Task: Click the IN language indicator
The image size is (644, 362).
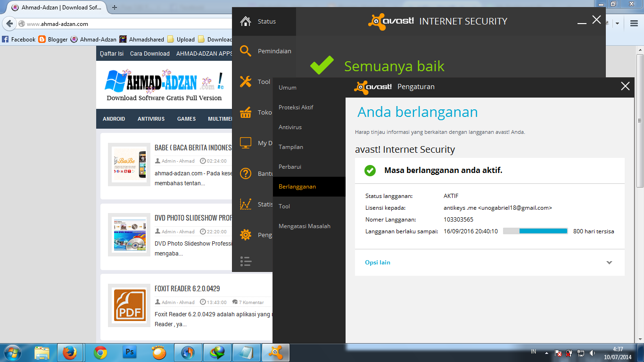Action: pyautogui.click(x=534, y=352)
